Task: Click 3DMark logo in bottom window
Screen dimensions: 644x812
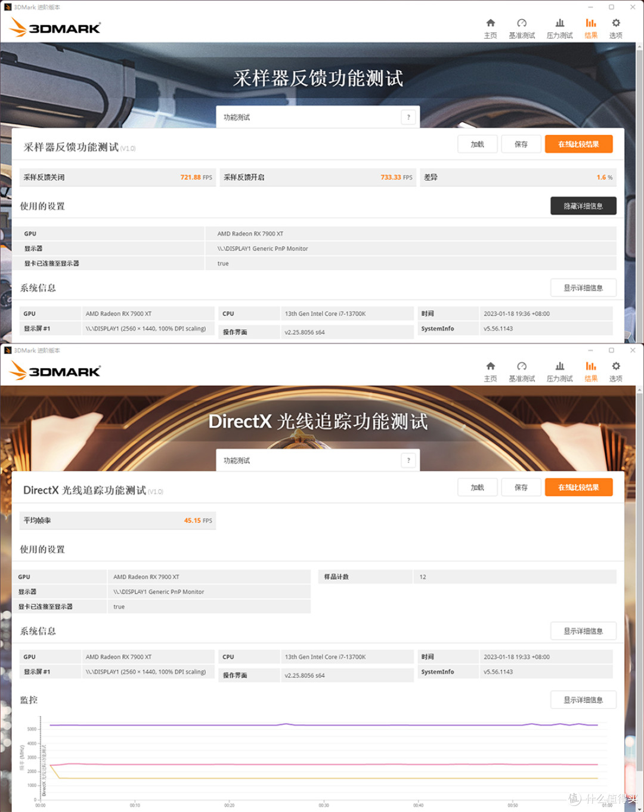Action: [x=55, y=371]
